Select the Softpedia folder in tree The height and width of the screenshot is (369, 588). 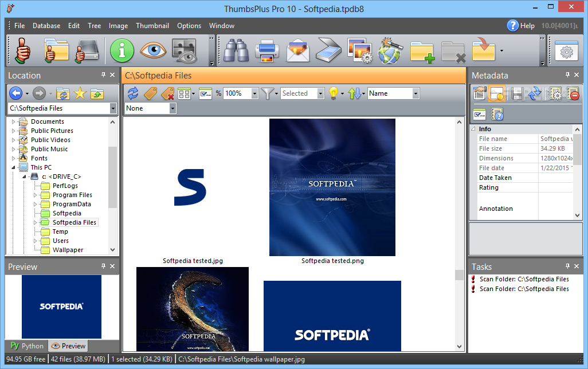[x=66, y=213]
